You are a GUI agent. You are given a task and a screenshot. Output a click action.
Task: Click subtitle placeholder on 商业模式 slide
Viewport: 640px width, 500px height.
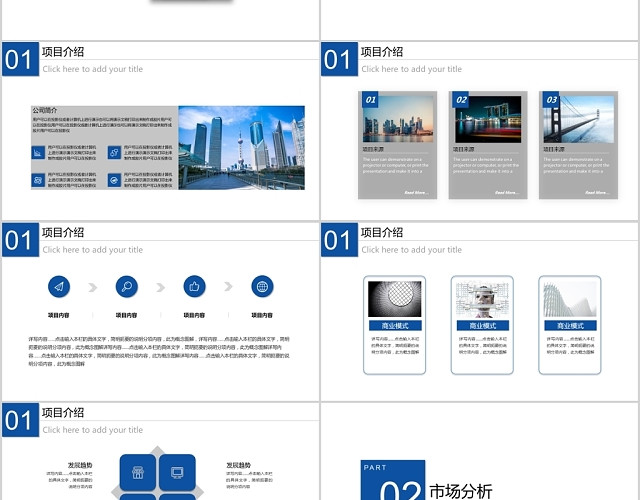pos(411,250)
